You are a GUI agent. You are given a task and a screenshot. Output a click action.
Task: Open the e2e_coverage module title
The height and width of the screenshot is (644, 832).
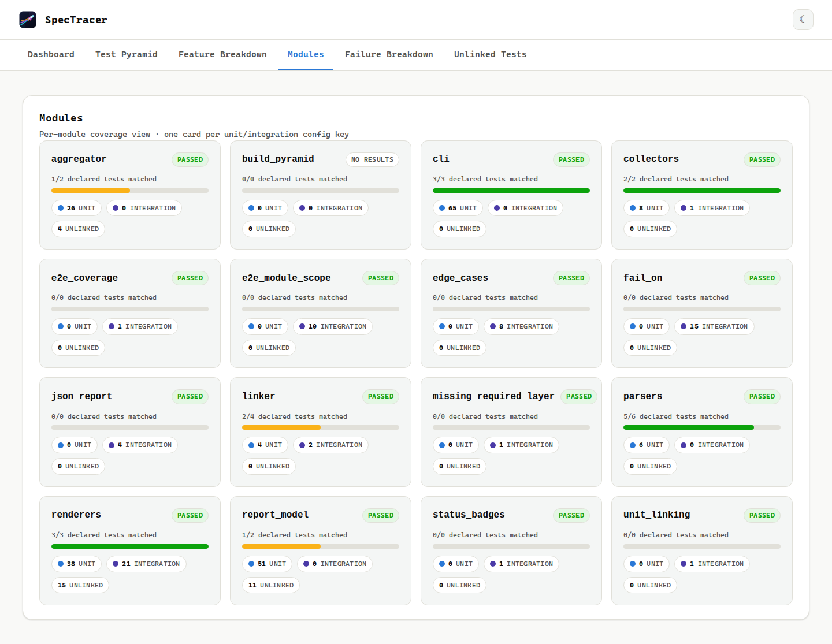(84, 278)
